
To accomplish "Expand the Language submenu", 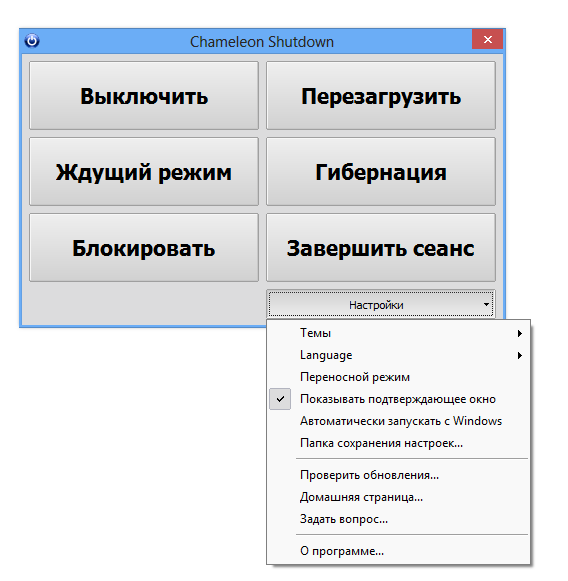I will coord(399,355).
